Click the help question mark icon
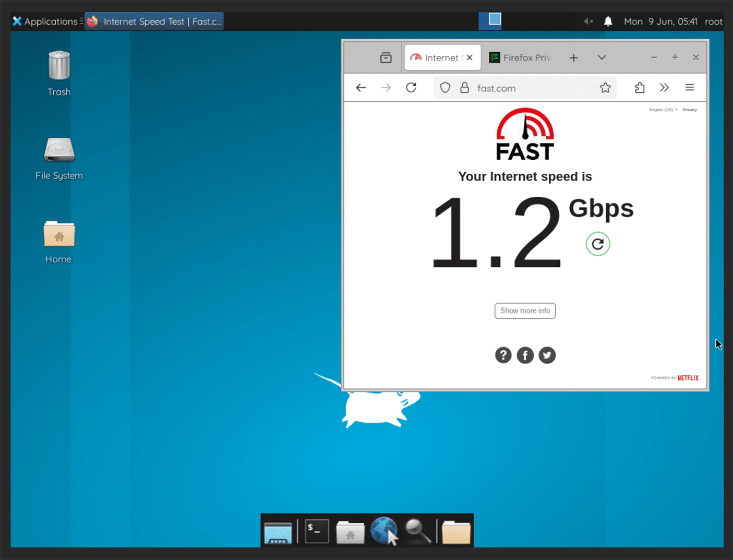733x560 pixels. click(503, 355)
